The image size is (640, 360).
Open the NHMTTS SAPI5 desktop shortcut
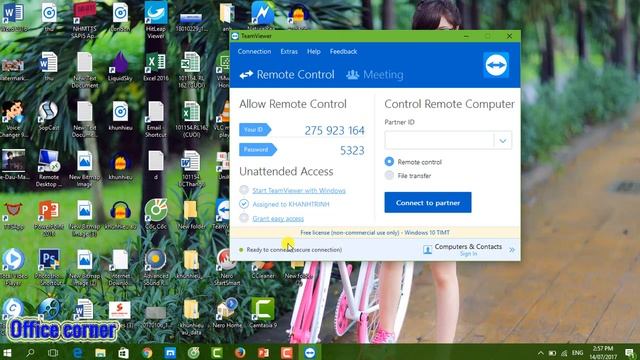pyautogui.click(x=84, y=20)
